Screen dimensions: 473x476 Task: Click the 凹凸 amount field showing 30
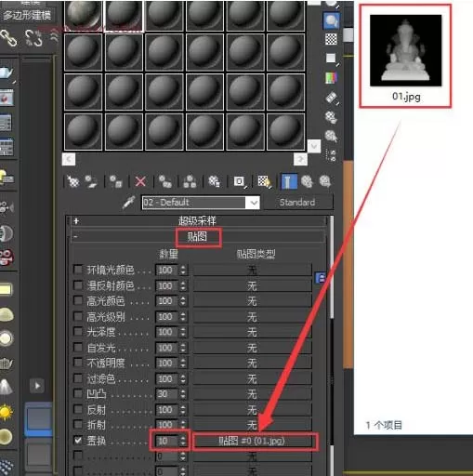click(x=167, y=394)
